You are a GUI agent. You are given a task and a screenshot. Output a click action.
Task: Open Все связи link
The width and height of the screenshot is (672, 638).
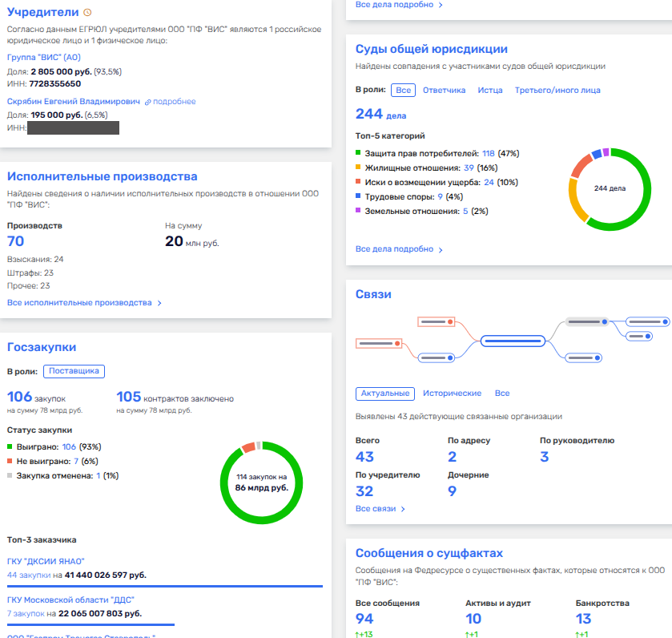[376, 509]
